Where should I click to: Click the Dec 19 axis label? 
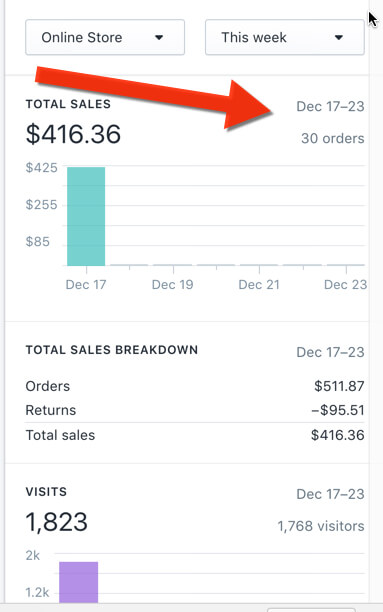[173, 285]
